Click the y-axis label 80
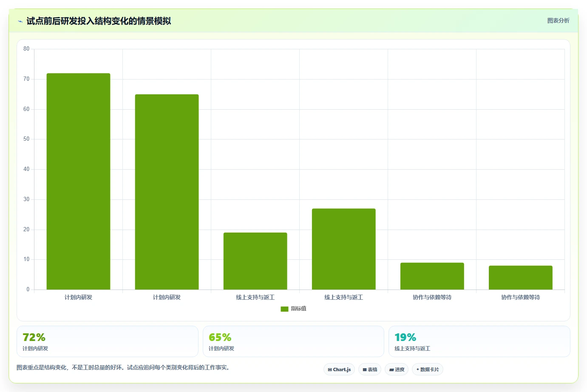Screen dimensions: 587x392 [26, 49]
